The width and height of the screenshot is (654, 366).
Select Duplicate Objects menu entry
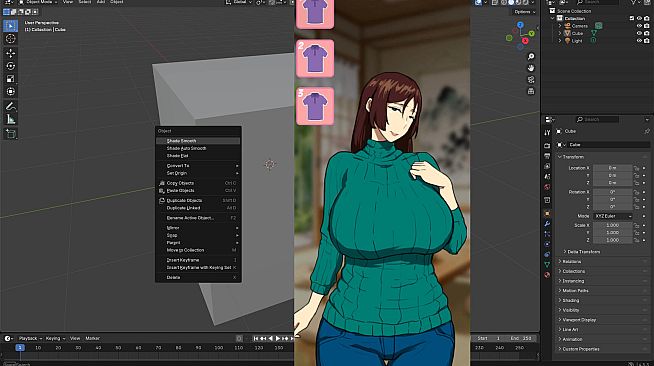[198, 201]
